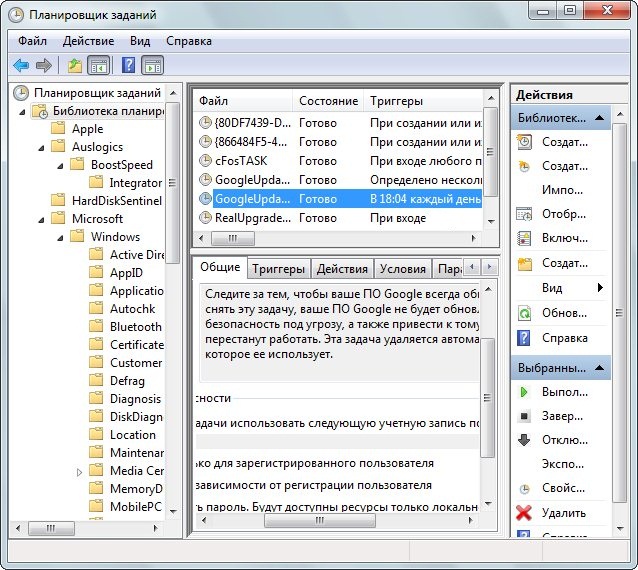Toggle the console tree toolbar icon
The height and width of the screenshot is (570, 638).
(x=98, y=66)
